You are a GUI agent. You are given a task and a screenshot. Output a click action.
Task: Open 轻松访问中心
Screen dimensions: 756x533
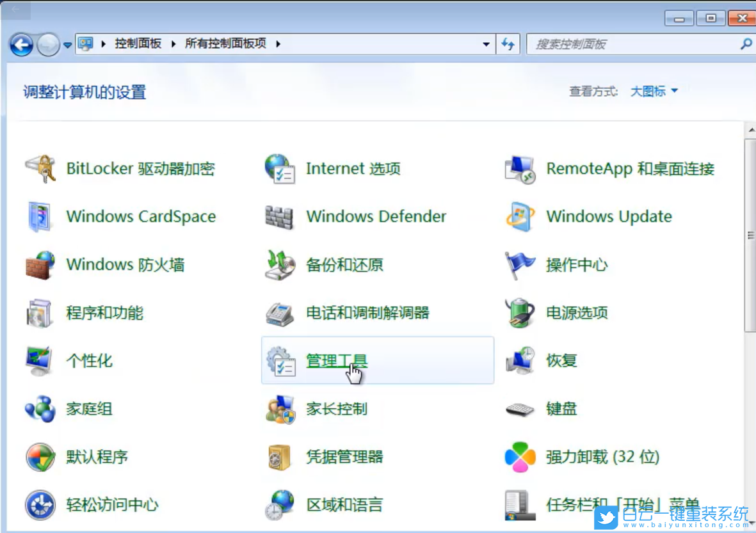click(x=111, y=505)
